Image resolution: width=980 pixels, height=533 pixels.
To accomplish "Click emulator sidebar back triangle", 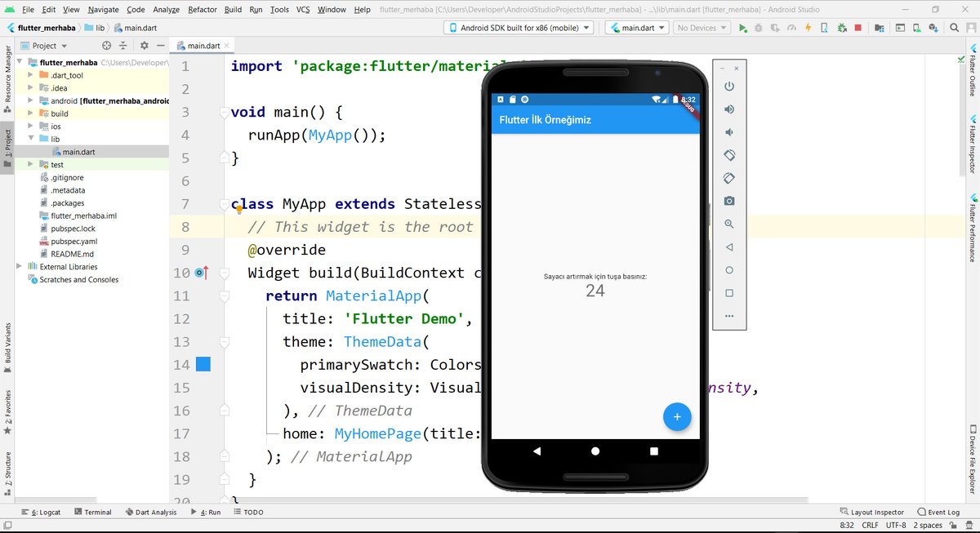I will coord(729,247).
